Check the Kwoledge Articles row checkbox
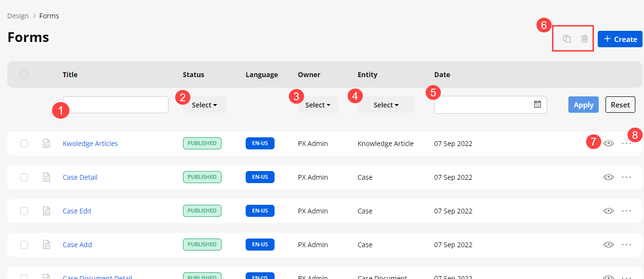The height and width of the screenshot is (279, 644). [24, 144]
